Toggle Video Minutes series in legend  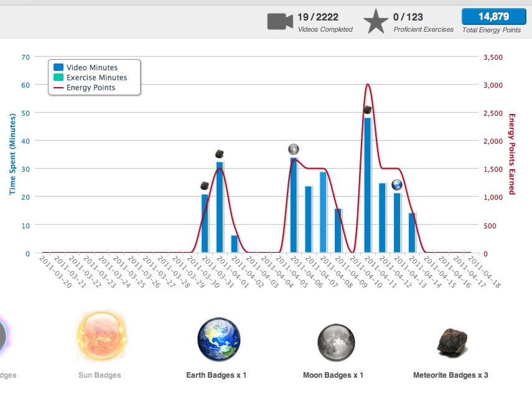point(91,68)
